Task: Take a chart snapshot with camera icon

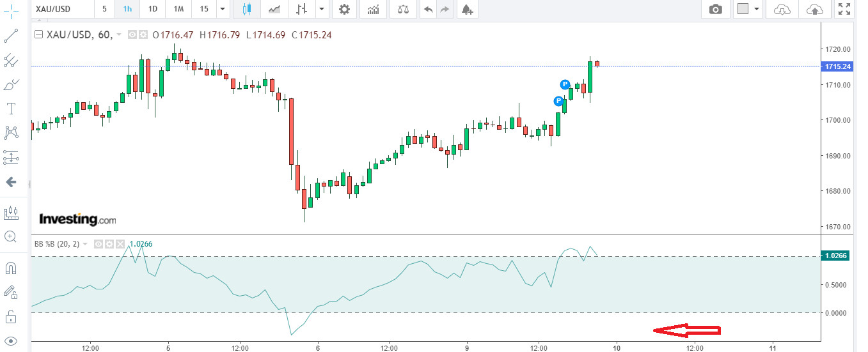Action: 716,9
